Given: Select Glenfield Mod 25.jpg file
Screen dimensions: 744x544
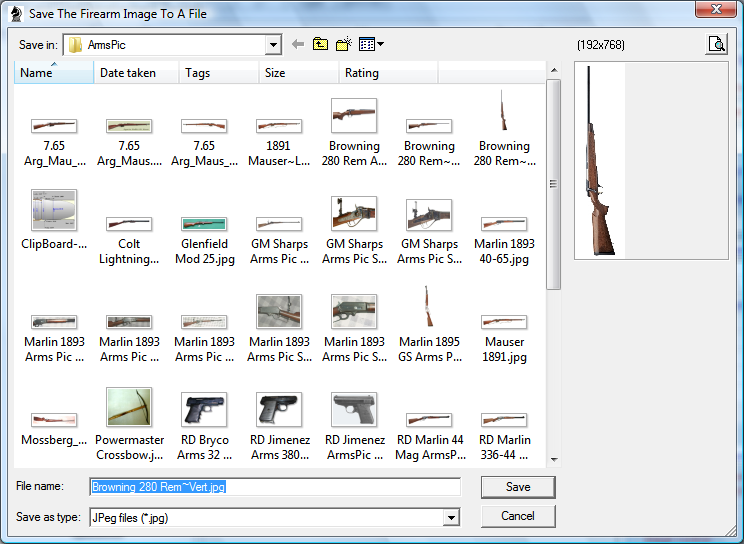Looking at the screenshot, I should [x=204, y=240].
